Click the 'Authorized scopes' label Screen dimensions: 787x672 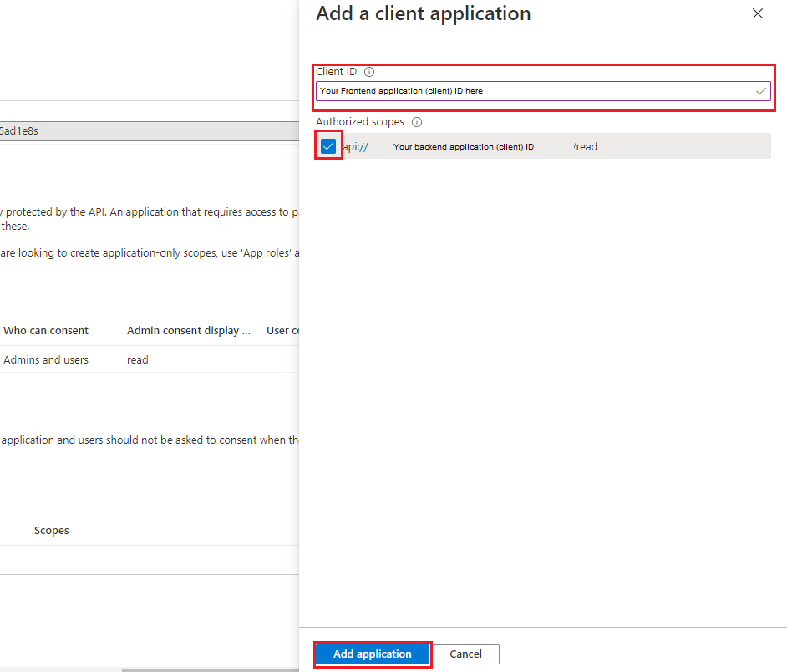pos(360,121)
